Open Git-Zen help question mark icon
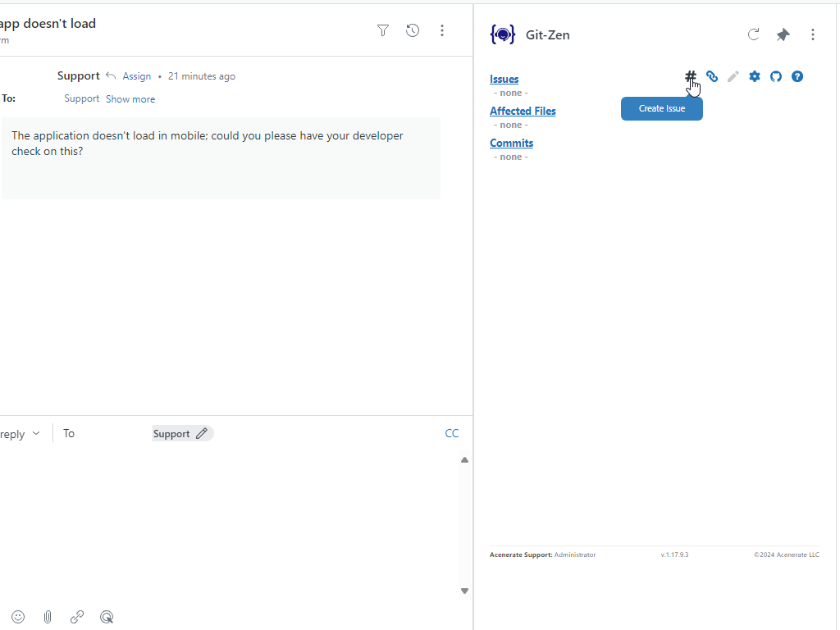This screenshot has height=630, width=840. point(797,76)
